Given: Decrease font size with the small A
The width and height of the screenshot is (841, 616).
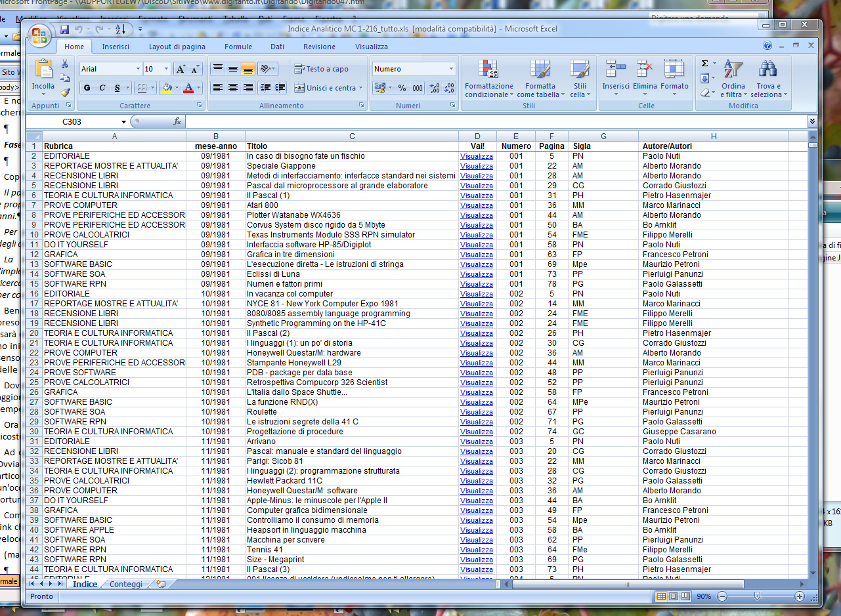Looking at the screenshot, I should click(x=196, y=69).
